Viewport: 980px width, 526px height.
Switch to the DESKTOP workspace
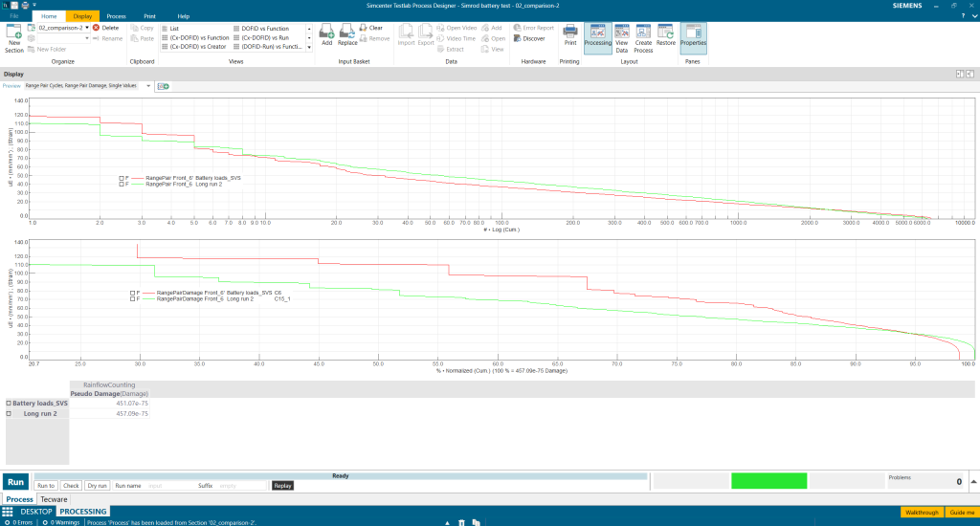tap(36, 512)
